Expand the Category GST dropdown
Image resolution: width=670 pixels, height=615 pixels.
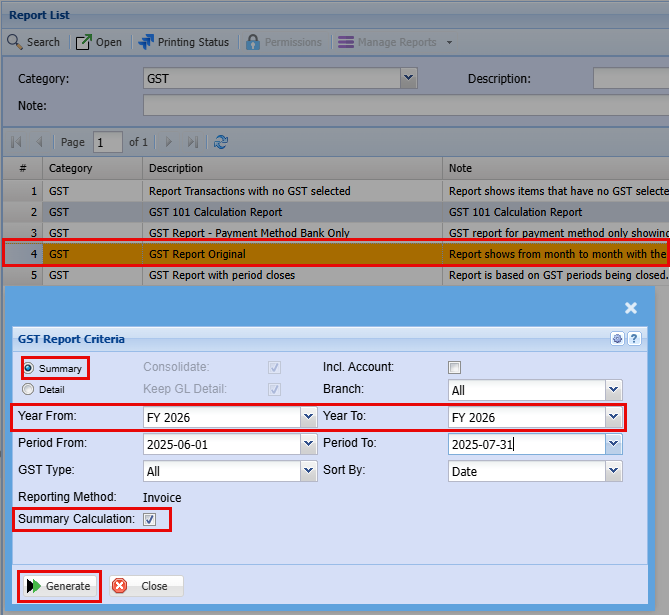coord(408,78)
